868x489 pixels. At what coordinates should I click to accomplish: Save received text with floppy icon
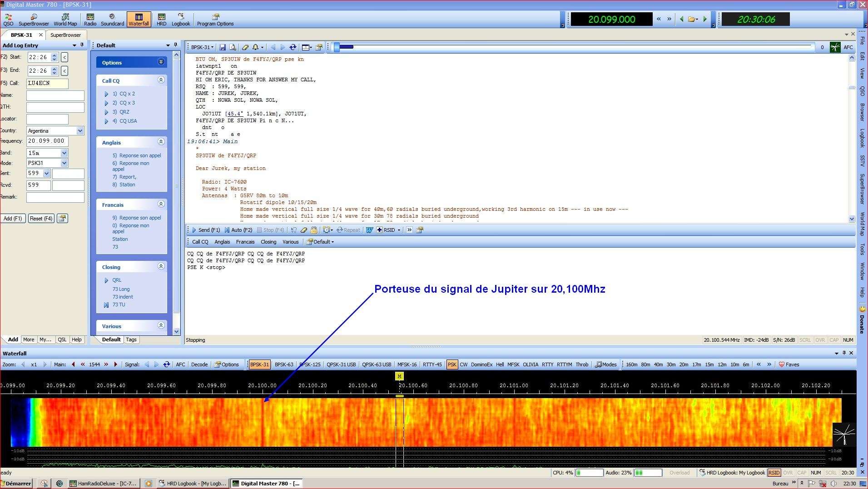pyautogui.click(x=223, y=47)
